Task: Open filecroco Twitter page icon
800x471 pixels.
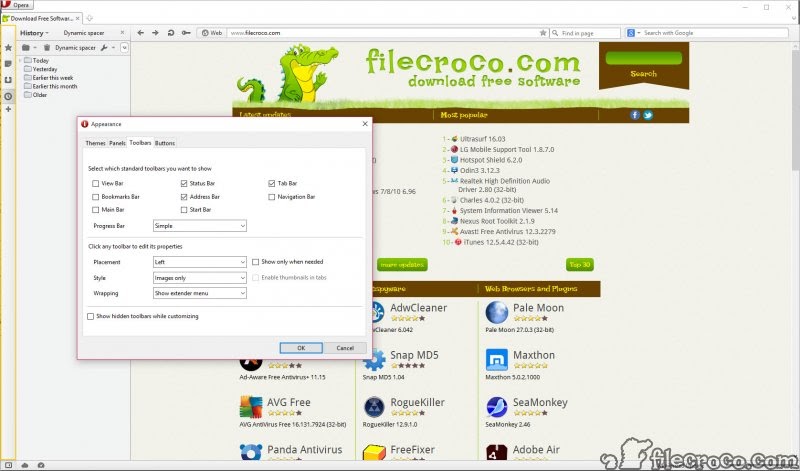Action: tap(647, 115)
